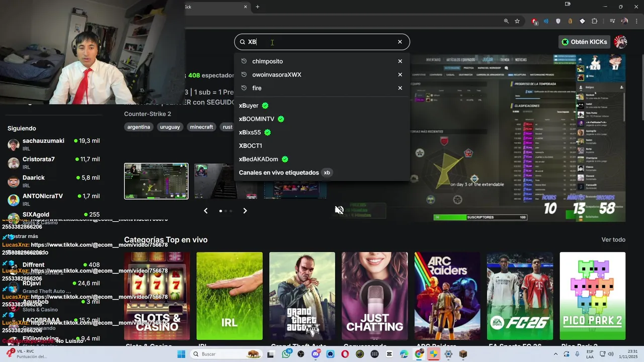Open Settings gear from the taskbar
This screenshot has height=362, width=644.
(x=448, y=354)
